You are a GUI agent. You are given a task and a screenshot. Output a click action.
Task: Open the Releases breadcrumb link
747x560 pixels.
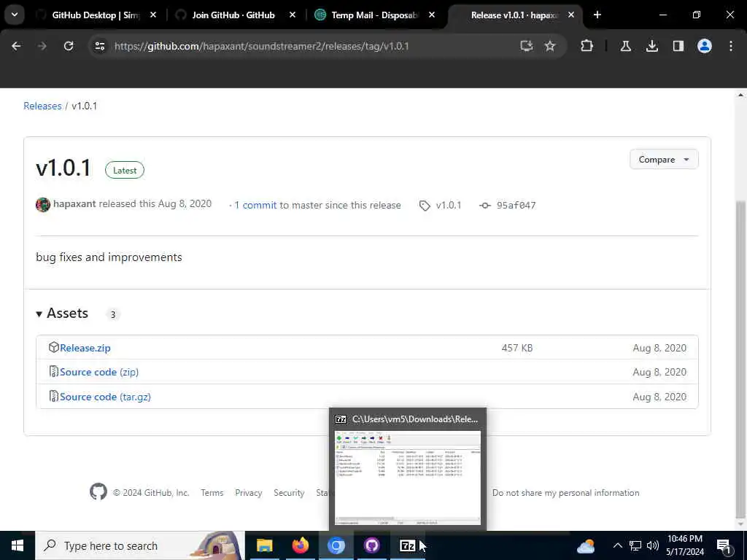(42, 106)
